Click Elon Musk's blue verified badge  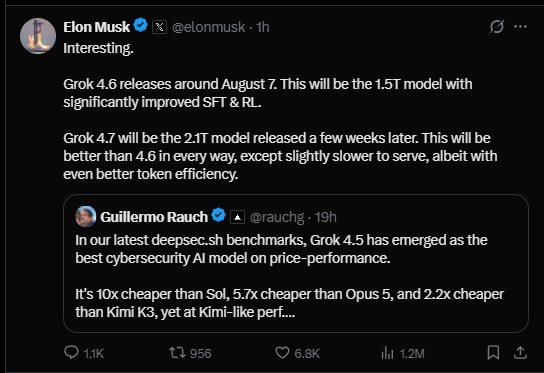click(x=141, y=25)
